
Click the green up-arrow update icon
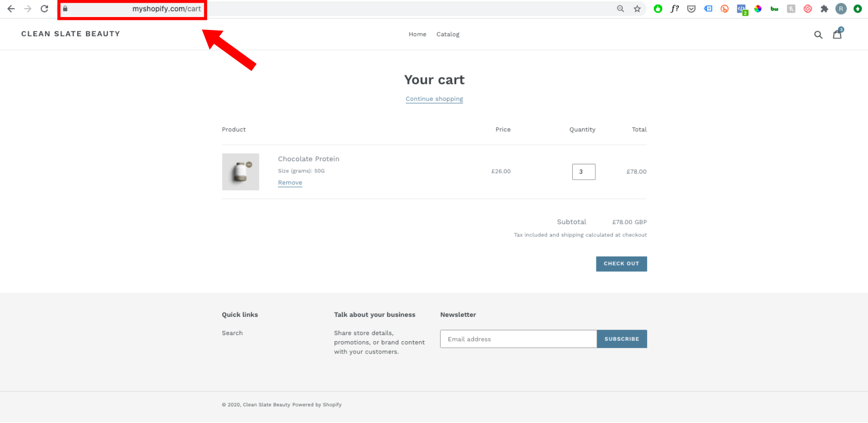click(x=858, y=9)
